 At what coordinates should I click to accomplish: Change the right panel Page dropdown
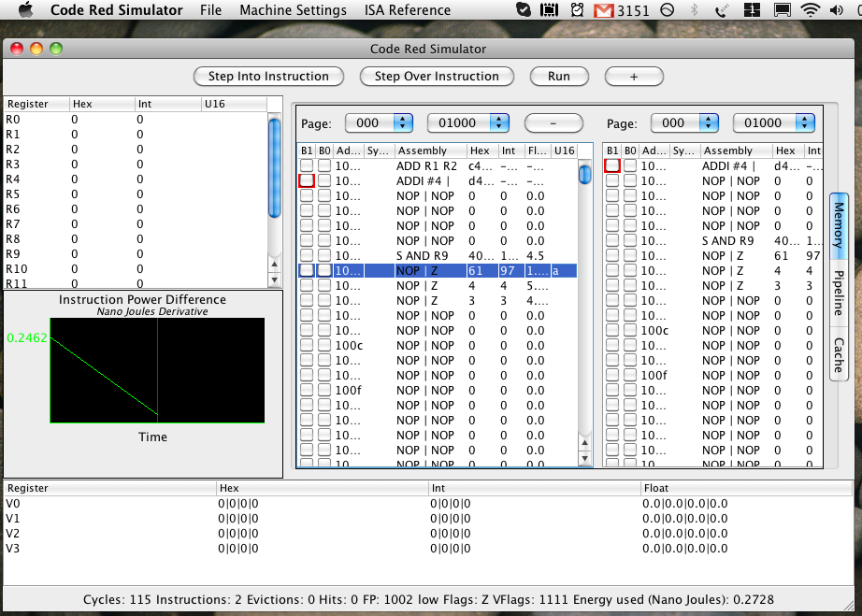(x=684, y=122)
